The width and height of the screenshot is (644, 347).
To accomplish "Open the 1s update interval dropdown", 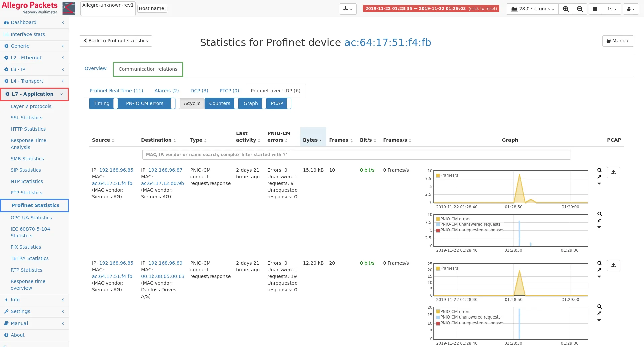I will [611, 9].
